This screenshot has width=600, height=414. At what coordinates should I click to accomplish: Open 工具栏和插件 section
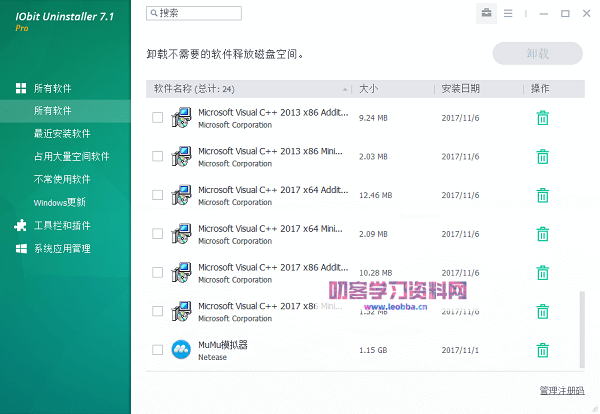[x=62, y=226]
